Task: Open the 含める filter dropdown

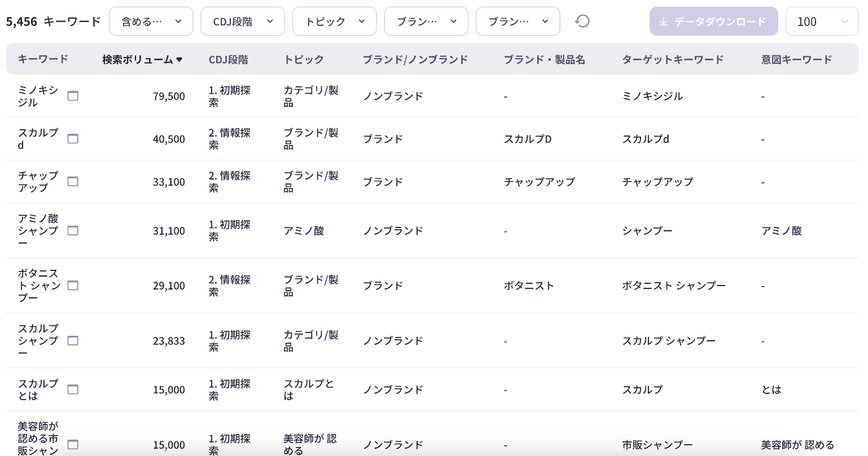Action: 151,21
